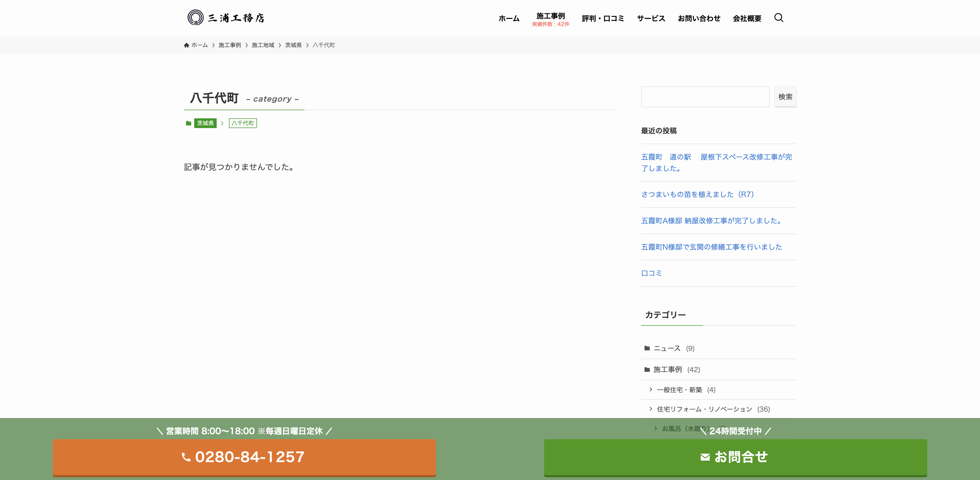The height and width of the screenshot is (480, 980).
Task: Click folder icon beside ニュース category
Action: click(647, 348)
